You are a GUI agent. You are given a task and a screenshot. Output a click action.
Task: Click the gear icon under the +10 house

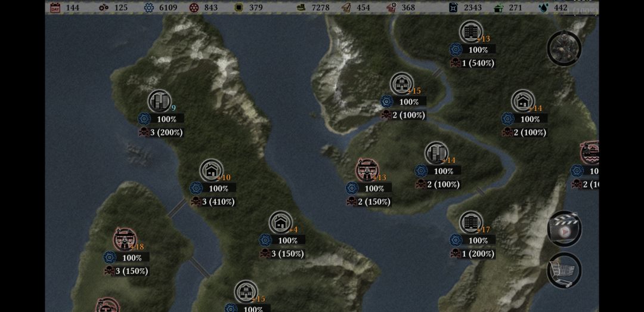(x=196, y=189)
